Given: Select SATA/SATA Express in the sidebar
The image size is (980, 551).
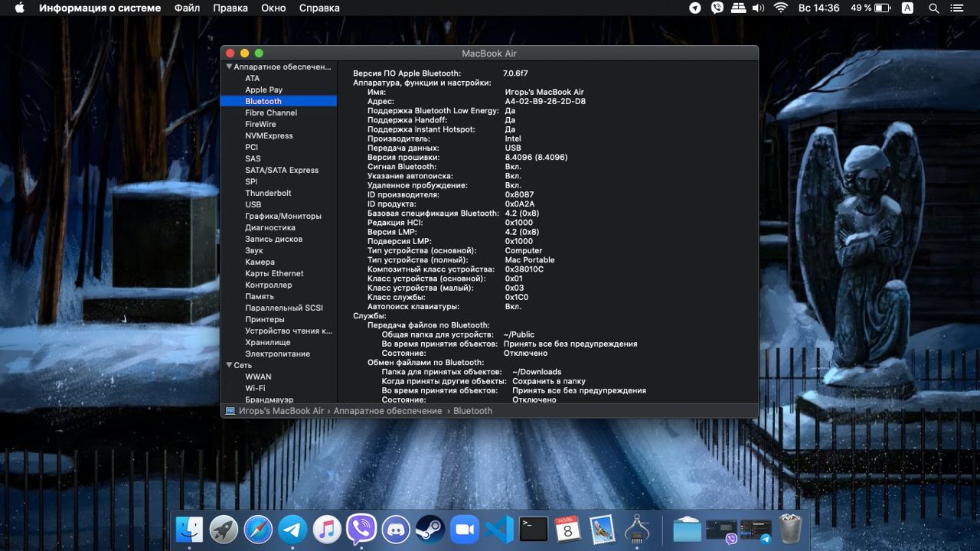Looking at the screenshot, I should point(282,170).
